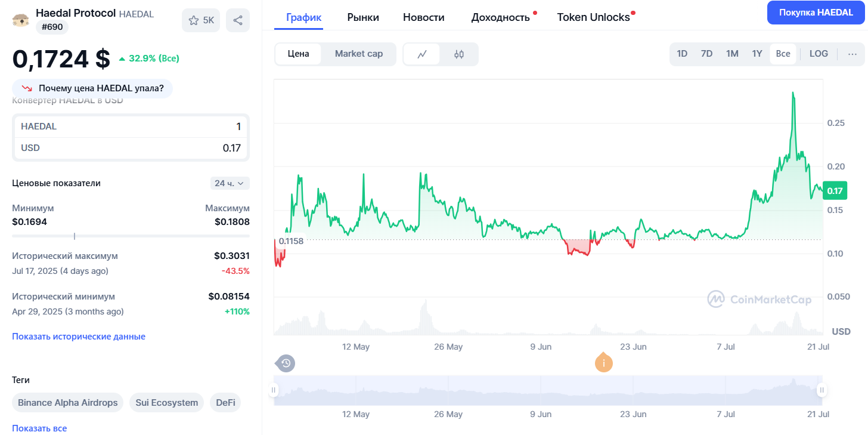Click the 24h min-max price slider

click(x=131, y=236)
